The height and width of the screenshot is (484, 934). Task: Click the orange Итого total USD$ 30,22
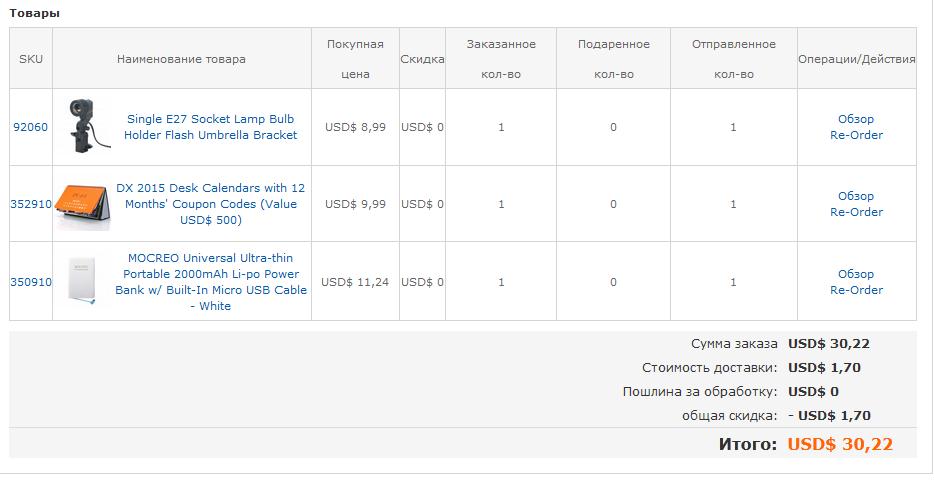coord(840,444)
